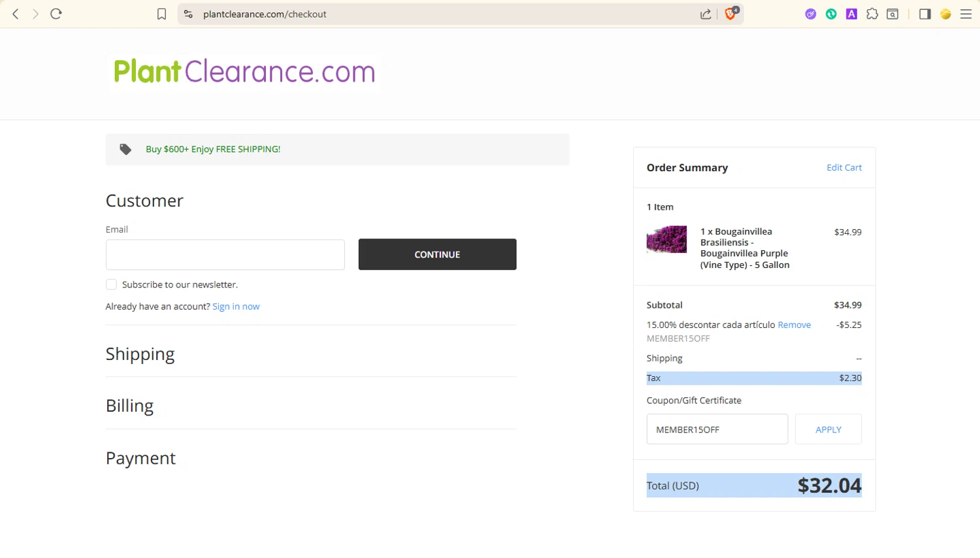Check Subscribe to our newsletter

click(x=111, y=284)
